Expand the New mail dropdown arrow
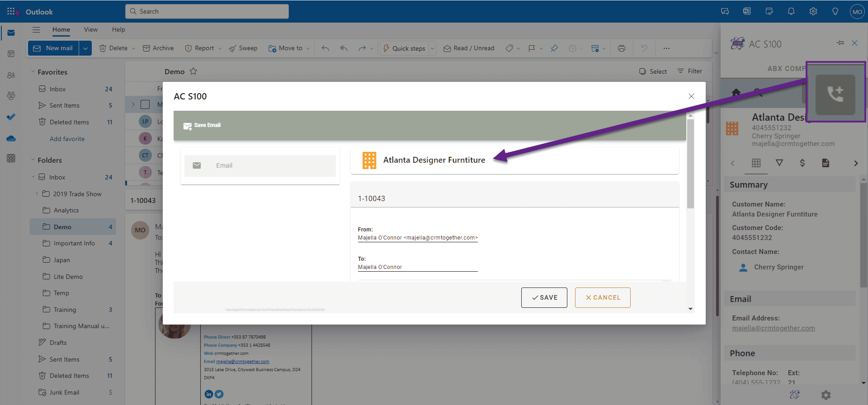This screenshot has height=405, width=868. click(85, 48)
